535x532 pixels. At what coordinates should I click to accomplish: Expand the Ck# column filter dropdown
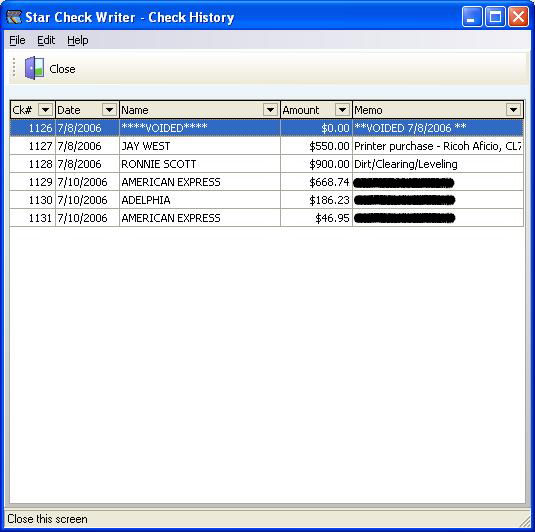[45, 110]
